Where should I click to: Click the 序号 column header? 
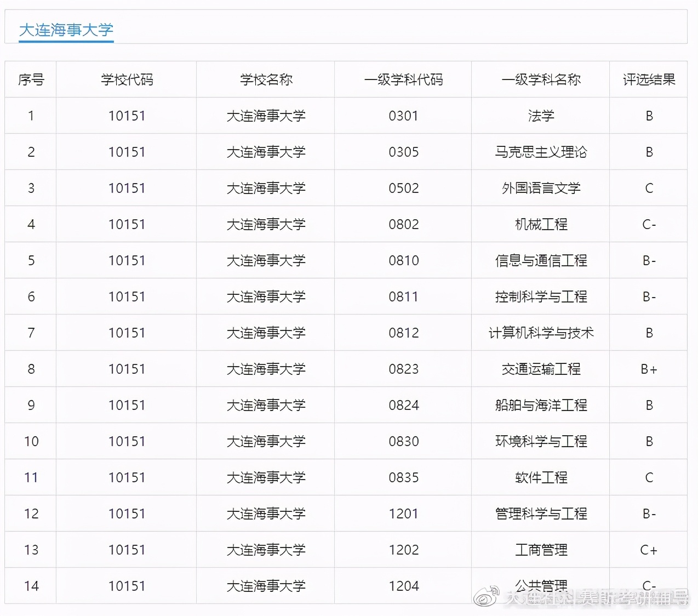(x=31, y=79)
